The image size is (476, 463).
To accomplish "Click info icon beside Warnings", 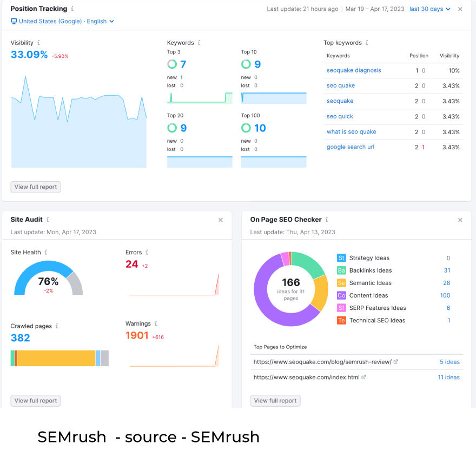I will tap(156, 323).
